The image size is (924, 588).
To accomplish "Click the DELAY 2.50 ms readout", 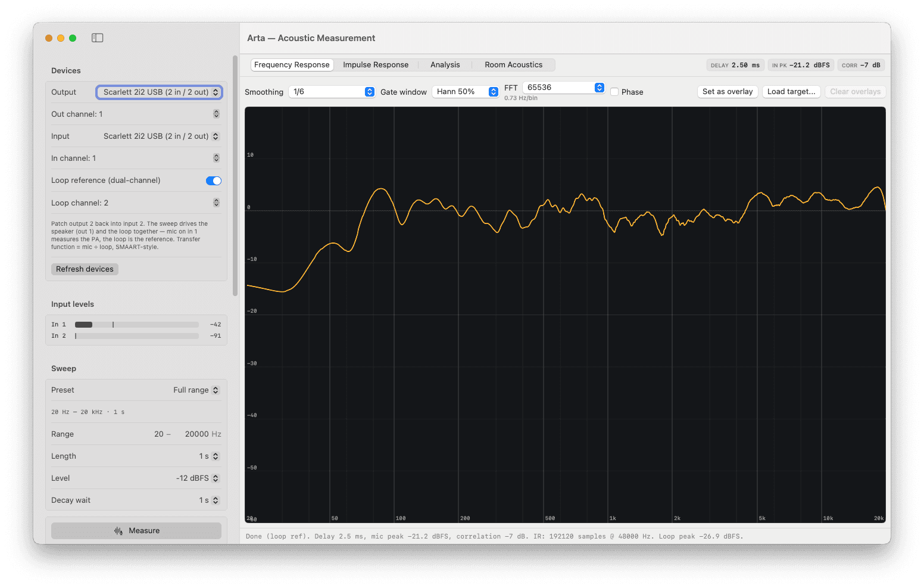I will point(735,66).
